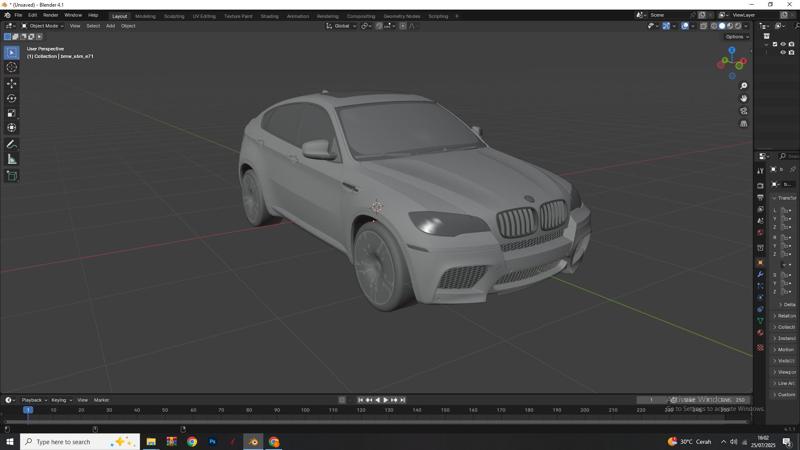The image size is (800, 450).
Task: Click Marker in the timeline header
Action: pos(102,400)
